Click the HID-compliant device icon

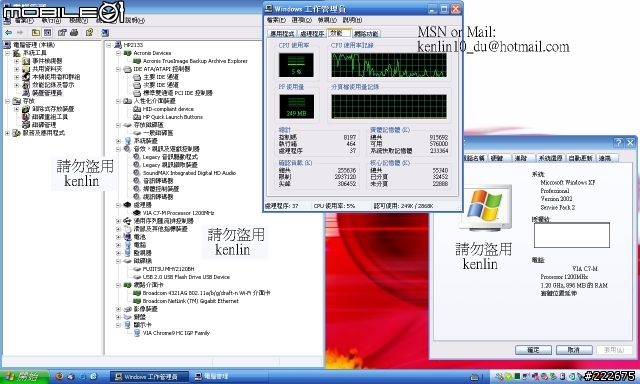point(137,109)
